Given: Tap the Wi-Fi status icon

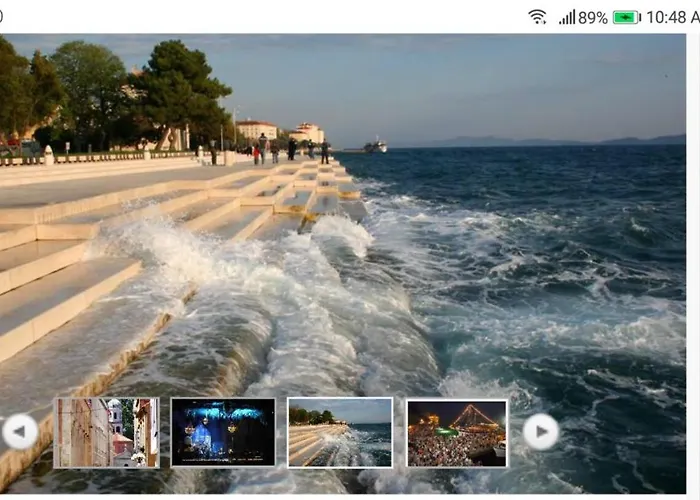Looking at the screenshot, I should [x=538, y=17].
